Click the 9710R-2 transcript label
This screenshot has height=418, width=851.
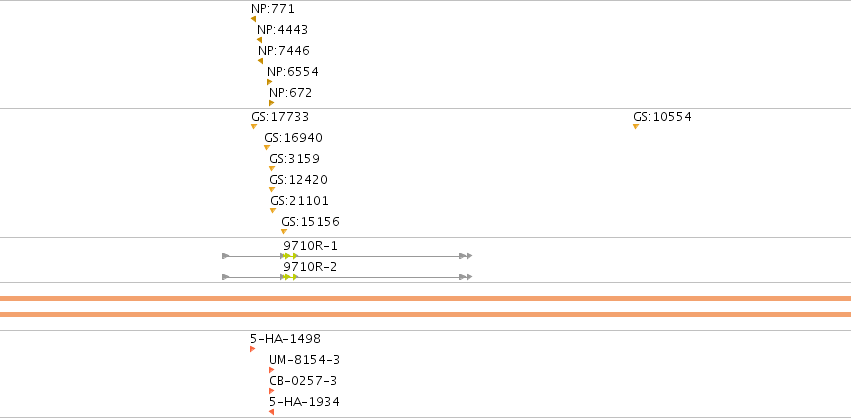(310, 267)
